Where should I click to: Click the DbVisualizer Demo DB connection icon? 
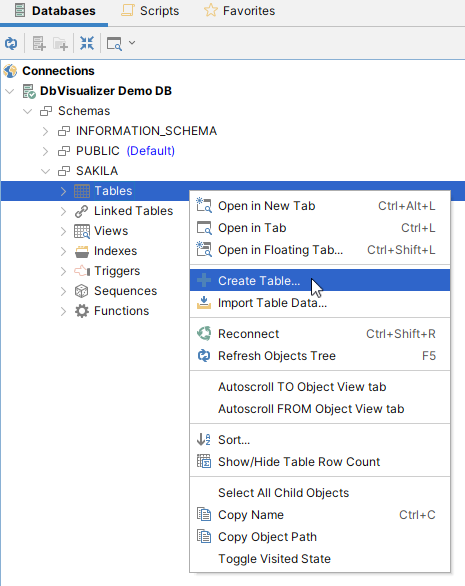(29, 91)
